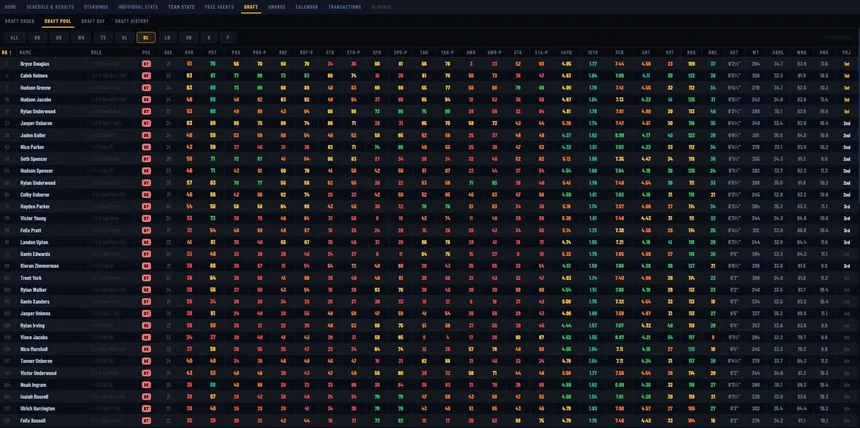The image size is (860, 428).
Task: Switch to Draft History sub-tab
Action: coord(132,21)
